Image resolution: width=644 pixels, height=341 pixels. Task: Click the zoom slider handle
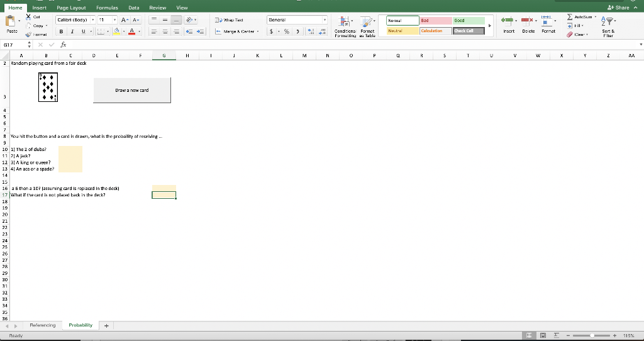click(x=592, y=336)
